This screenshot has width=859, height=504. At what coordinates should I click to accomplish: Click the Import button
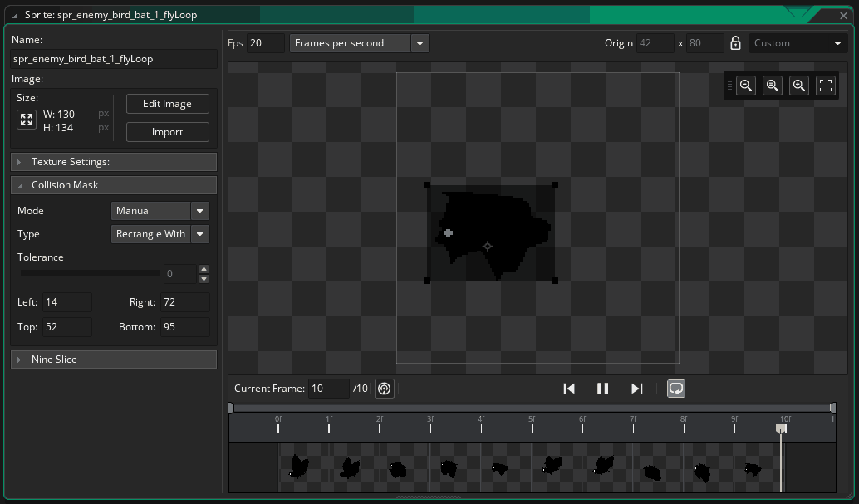(x=167, y=132)
